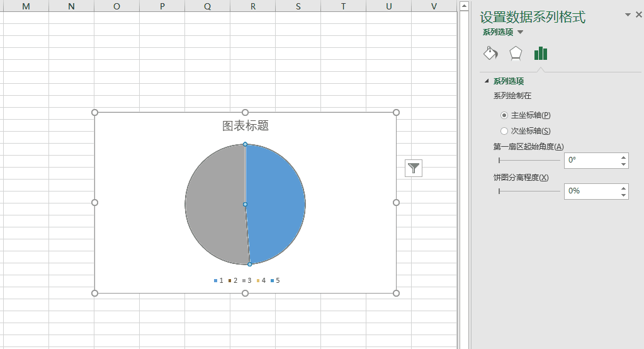
Task: Decrease pie explosion with down arrow
Action: point(623,195)
